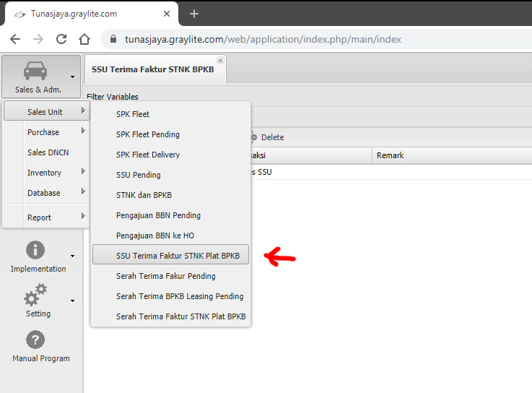
Task: Select Pengajuan BBN ke HO
Action: [x=155, y=236]
